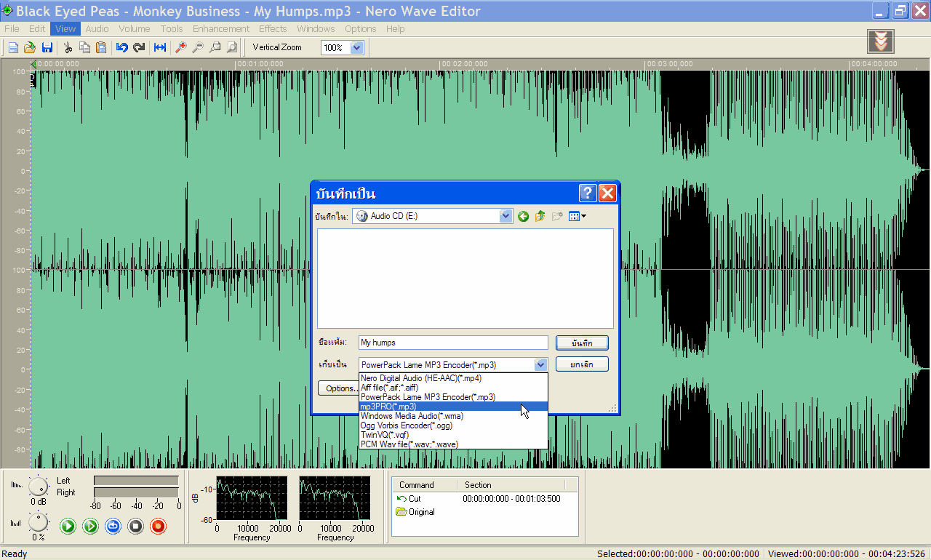Select Aiff file(*.aif;*.aiff) format
Viewport: 931px width, 560px height.
pos(453,388)
